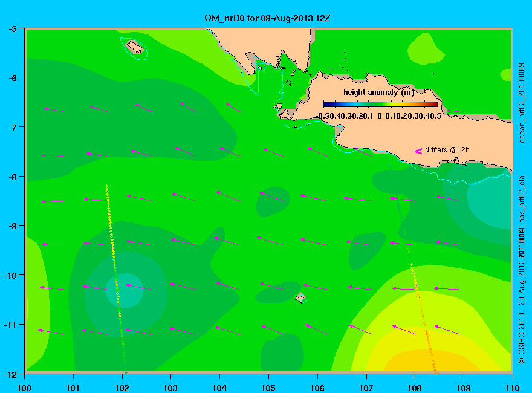Click the vertical text ocean_nrt03_20130809
Viewport: 532px width, 393px height.
pos(522,103)
